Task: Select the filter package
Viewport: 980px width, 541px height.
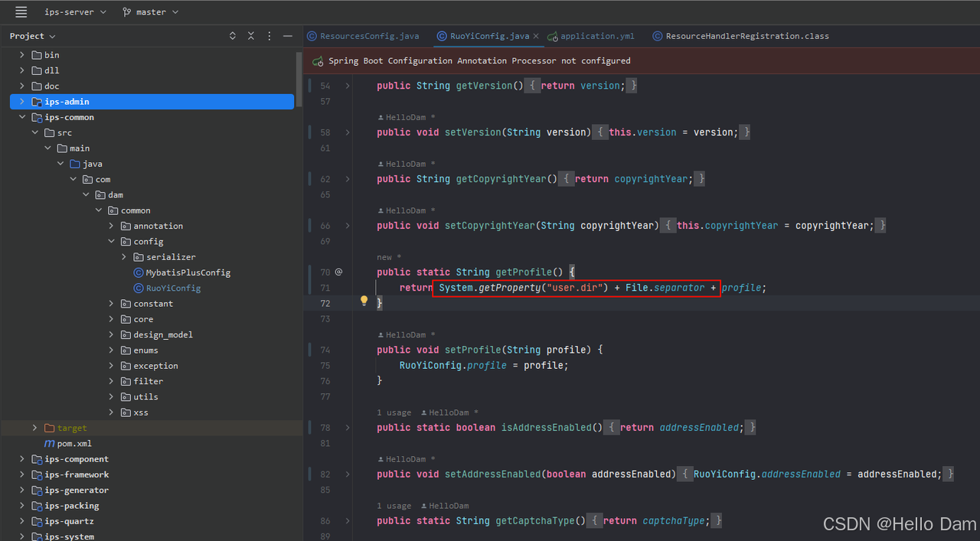Action: pos(142,381)
